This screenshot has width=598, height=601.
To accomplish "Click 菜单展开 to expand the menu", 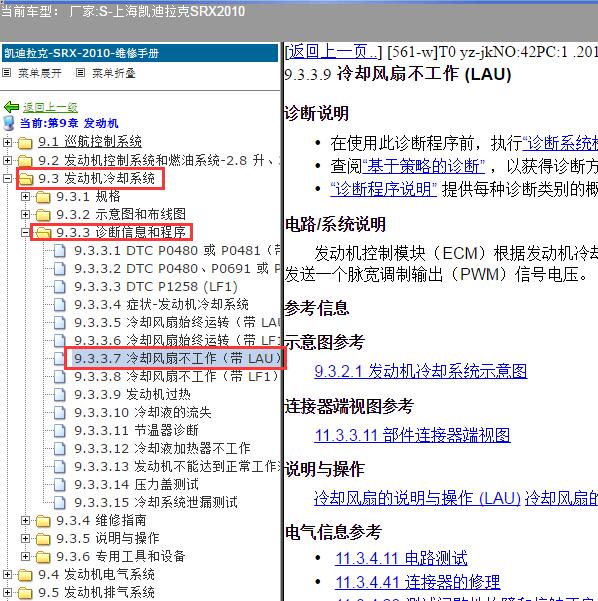I will pyautogui.click(x=40, y=73).
